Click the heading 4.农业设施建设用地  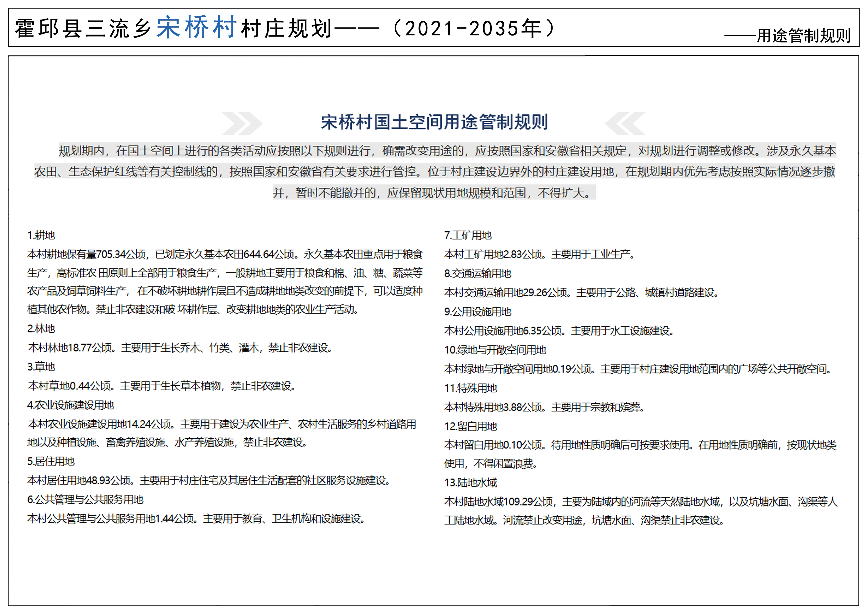click(x=71, y=405)
